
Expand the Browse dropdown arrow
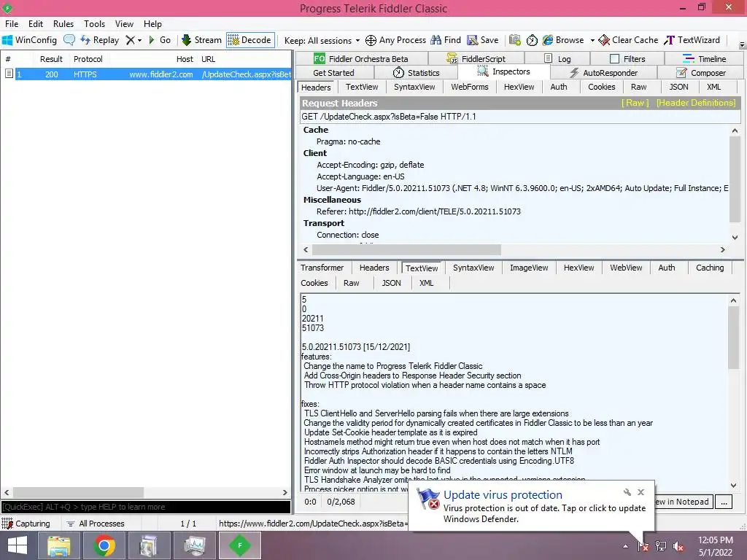click(x=592, y=41)
